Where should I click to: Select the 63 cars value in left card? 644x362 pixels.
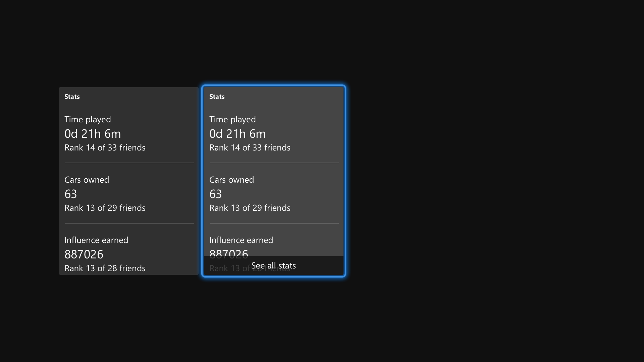pyautogui.click(x=70, y=194)
